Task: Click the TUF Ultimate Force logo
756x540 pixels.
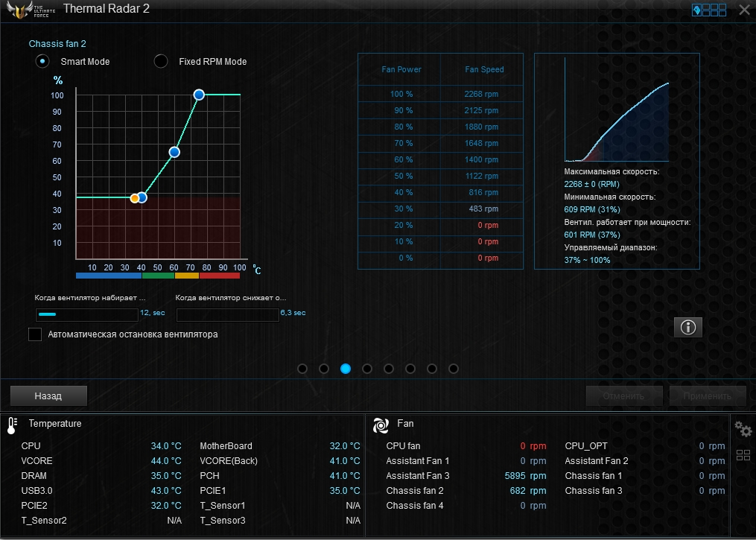Action: click(x=31, y=10)
